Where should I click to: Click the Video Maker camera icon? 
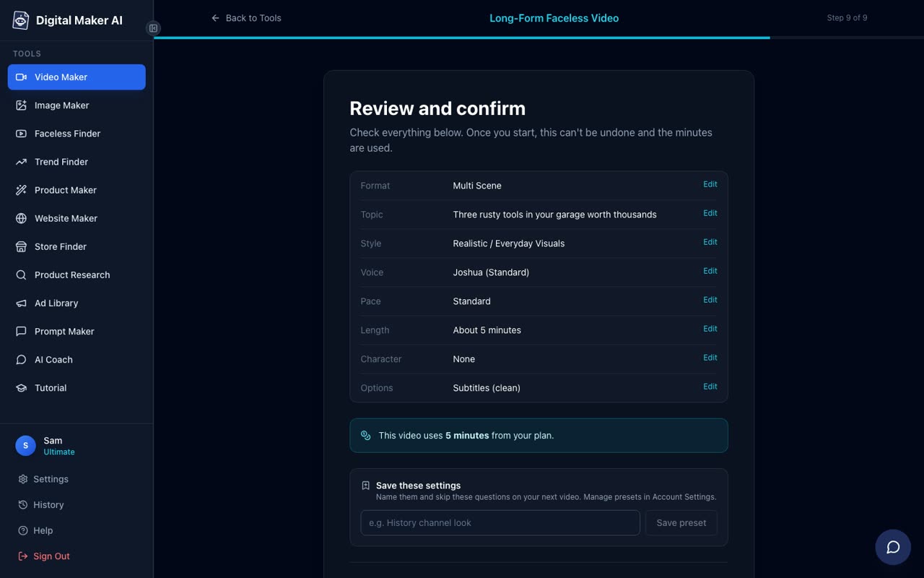21,77
